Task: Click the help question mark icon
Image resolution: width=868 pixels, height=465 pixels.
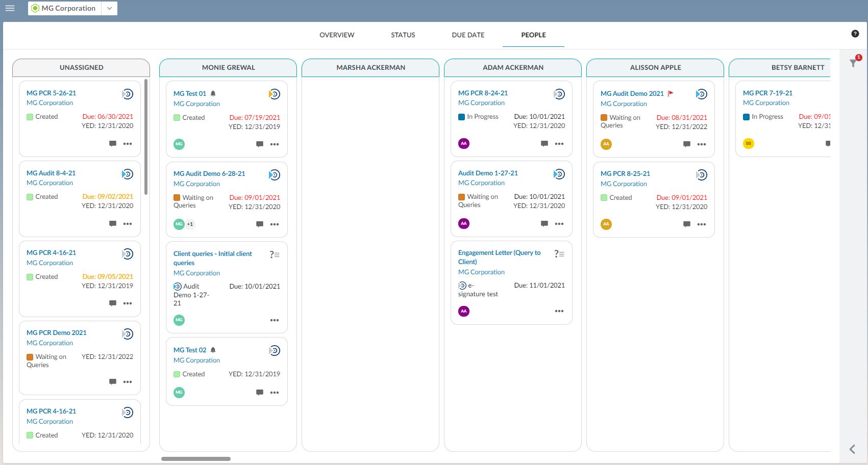Action: point(855,34)
